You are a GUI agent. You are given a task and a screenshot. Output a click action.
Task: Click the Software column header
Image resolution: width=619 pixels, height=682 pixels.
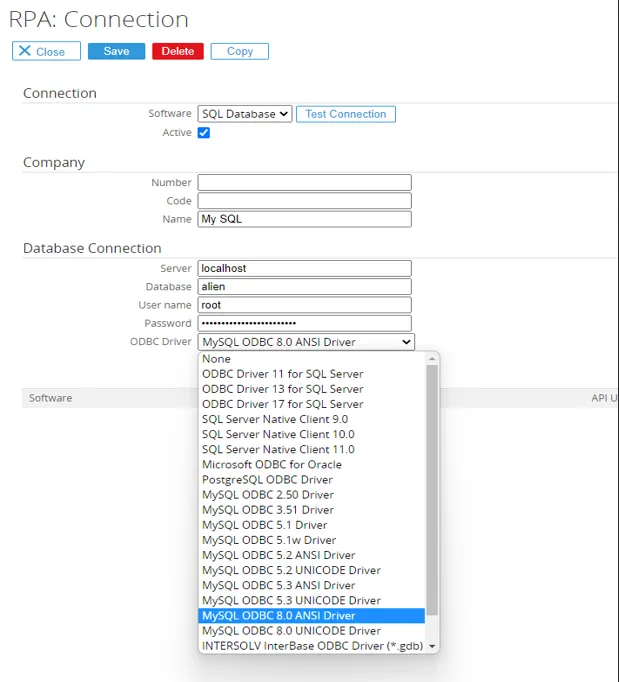50,398
